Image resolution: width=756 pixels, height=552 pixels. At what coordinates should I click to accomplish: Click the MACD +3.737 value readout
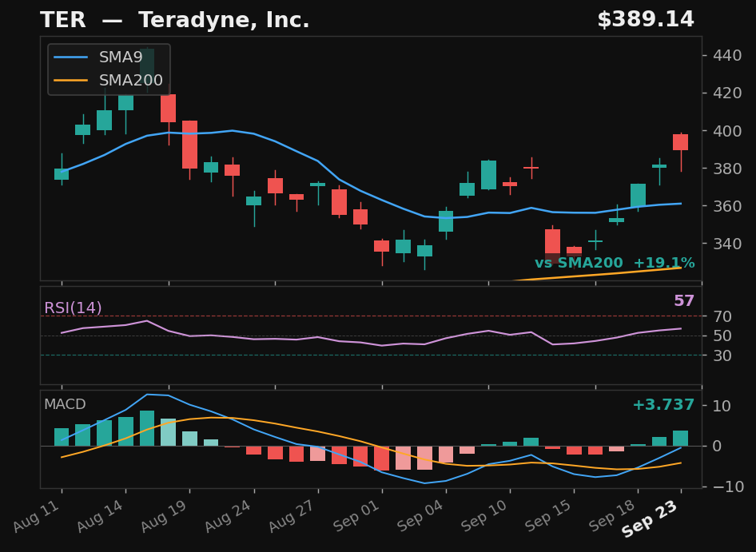[x=663, y=404]
